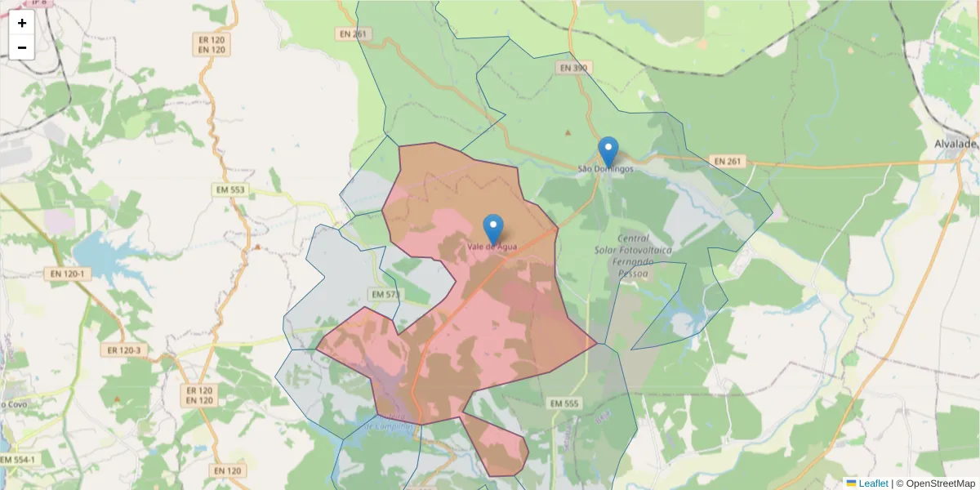Click the ER 120-3 road shield label
This screenshot has height=490, width=980.
pyautogui.click(x=124, y=350)
